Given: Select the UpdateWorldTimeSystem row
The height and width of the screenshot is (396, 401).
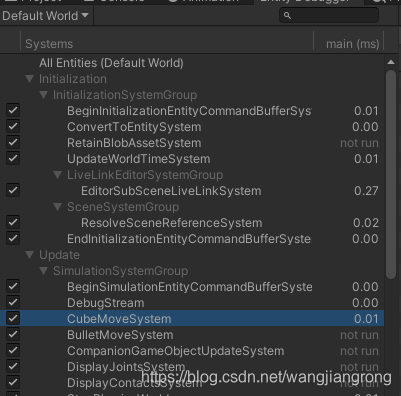Looking at the screenshot, I should (x=192, y=159).
